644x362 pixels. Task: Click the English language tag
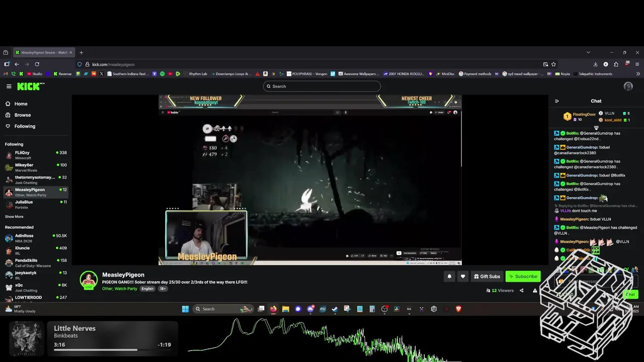coord(147,289)
